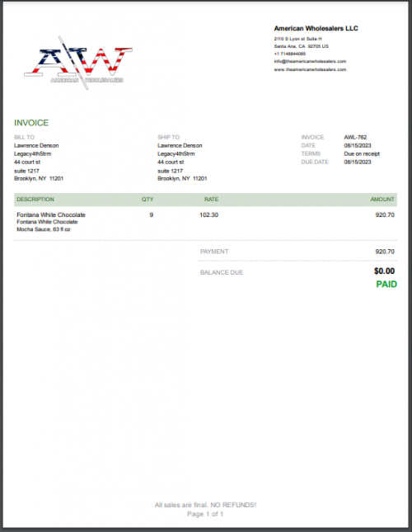Click the quantity value 9

coord(151,214)
